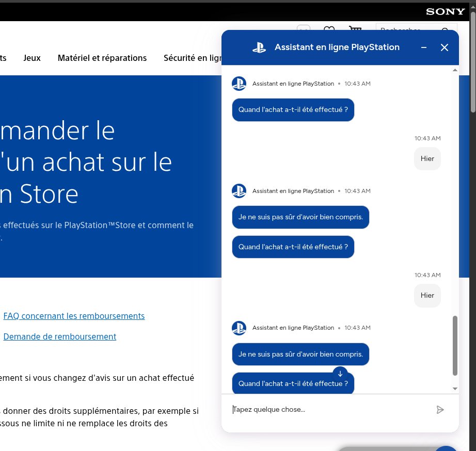Viewport: 476px width, 451px height.
Task: Open FAQ concernant les remboursements link
Action: pos(74,316)
